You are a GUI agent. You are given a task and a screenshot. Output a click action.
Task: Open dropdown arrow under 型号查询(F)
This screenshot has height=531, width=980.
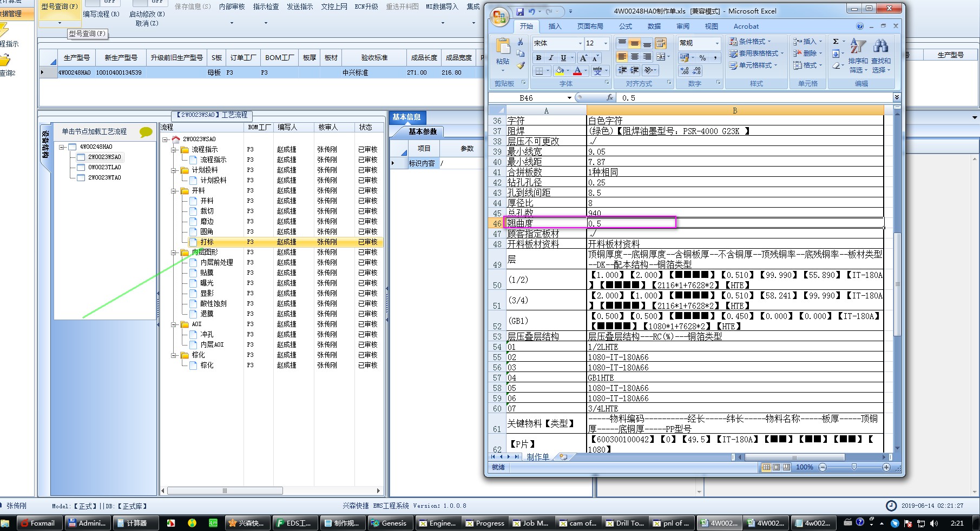60,23
